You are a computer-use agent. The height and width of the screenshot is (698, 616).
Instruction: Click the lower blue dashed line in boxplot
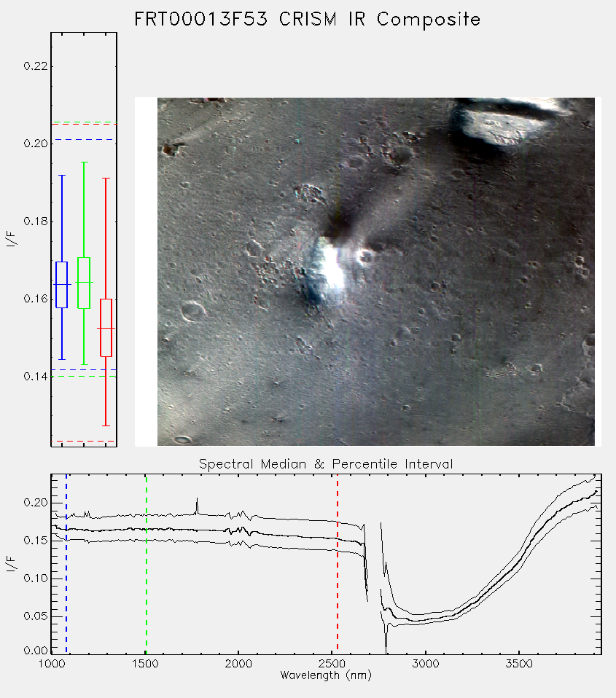[x=84, y=369]
